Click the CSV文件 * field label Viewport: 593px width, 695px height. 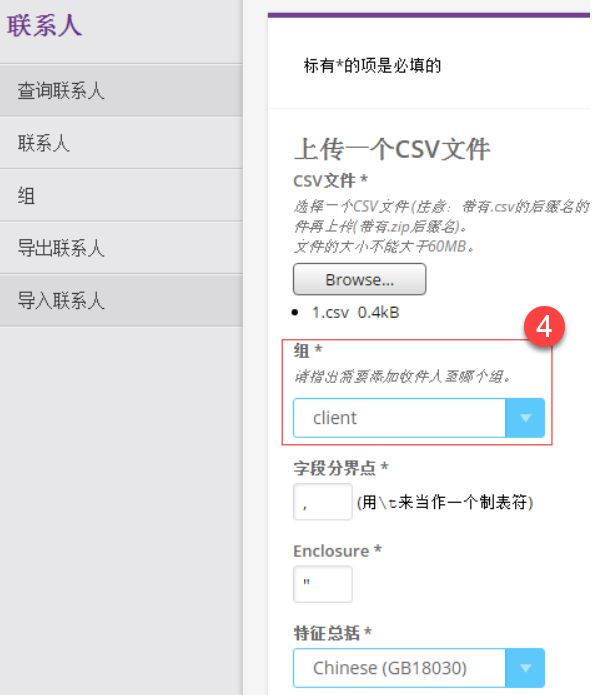click(x=331, y=180)
